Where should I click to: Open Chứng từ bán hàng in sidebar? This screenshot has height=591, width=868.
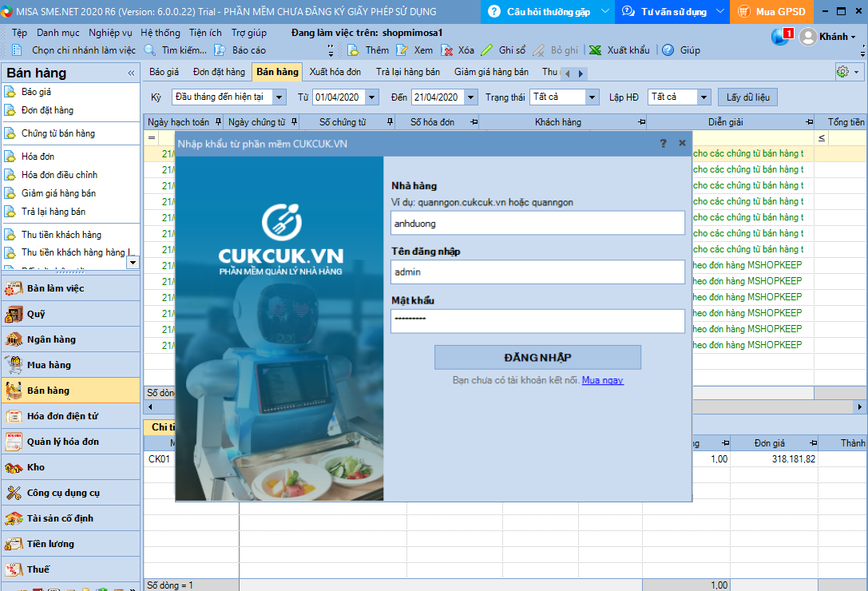pos(58,133)
